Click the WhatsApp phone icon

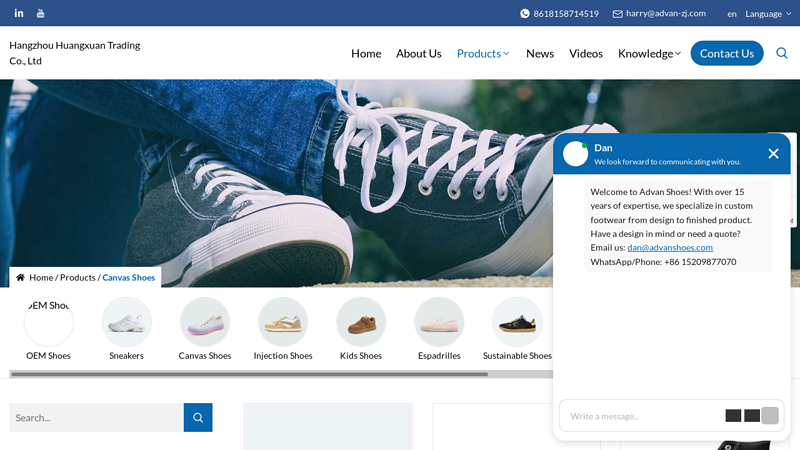pos(524,14)
